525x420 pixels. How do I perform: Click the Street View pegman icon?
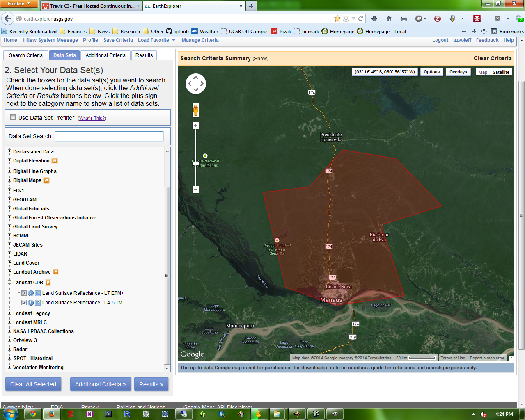pyautogui.click(x=196, y=110)
